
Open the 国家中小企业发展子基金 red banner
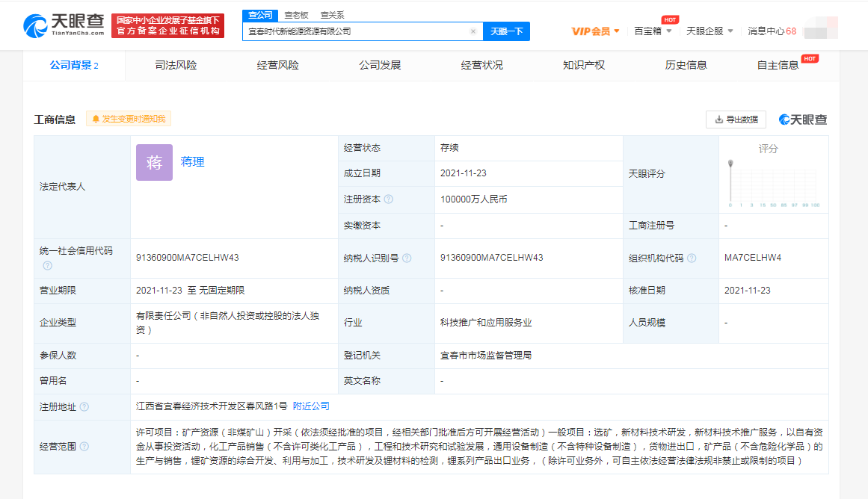167,25
